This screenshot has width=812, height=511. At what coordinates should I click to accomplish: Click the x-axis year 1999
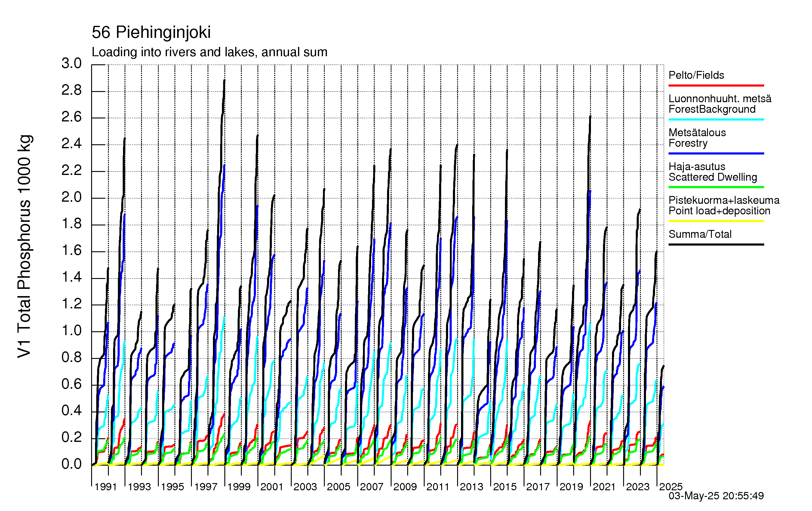239,487
